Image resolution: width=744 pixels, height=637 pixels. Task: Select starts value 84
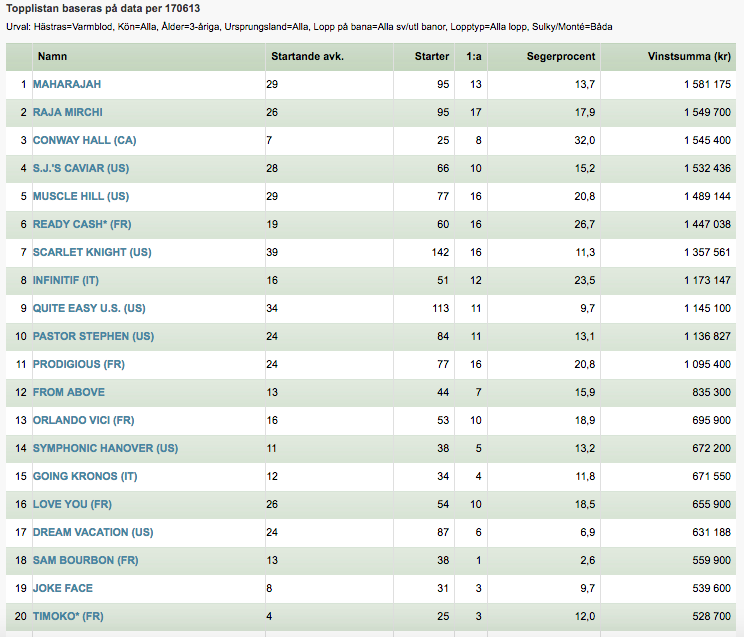click(443, 337)
